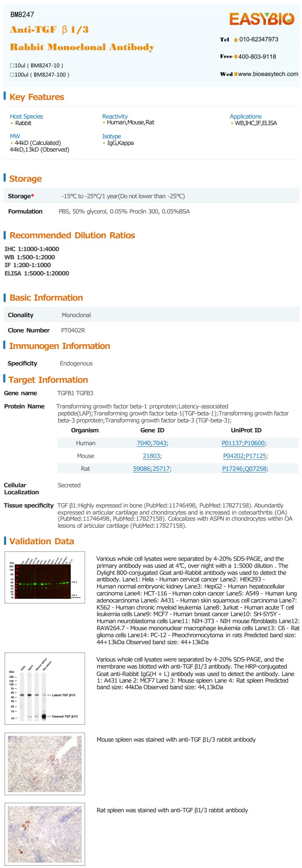Click the Rabbit Monoclonal Antibody subtitle

(82, 47)
